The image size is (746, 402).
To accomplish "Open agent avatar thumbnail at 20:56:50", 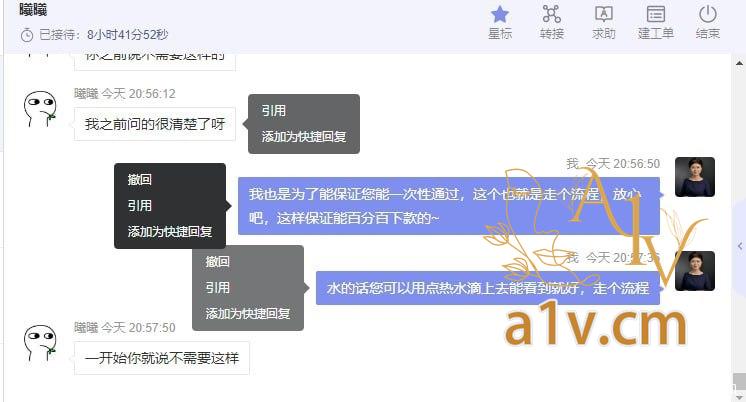I will point(695,177).
